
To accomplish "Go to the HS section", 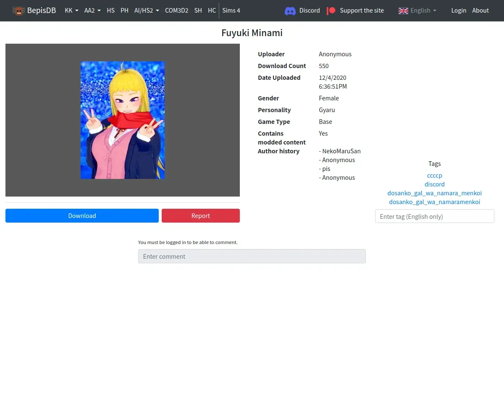I will click(110, 10).
